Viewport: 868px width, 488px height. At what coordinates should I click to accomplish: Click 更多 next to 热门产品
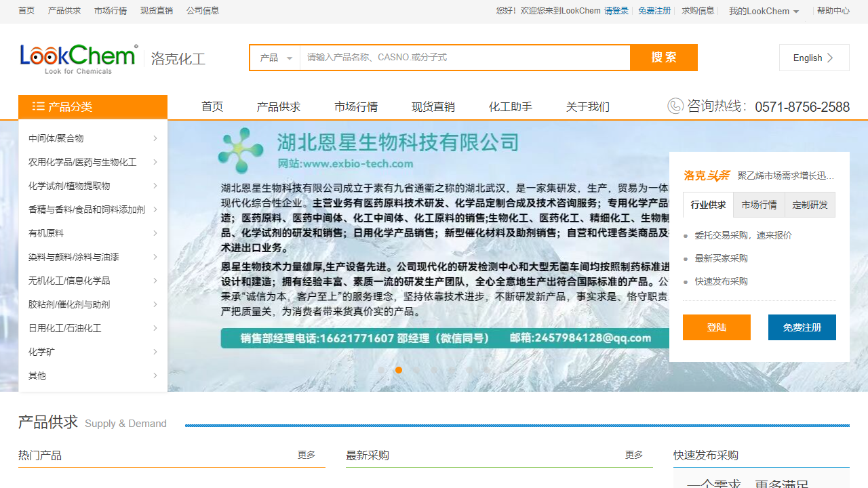coord(307,455)
